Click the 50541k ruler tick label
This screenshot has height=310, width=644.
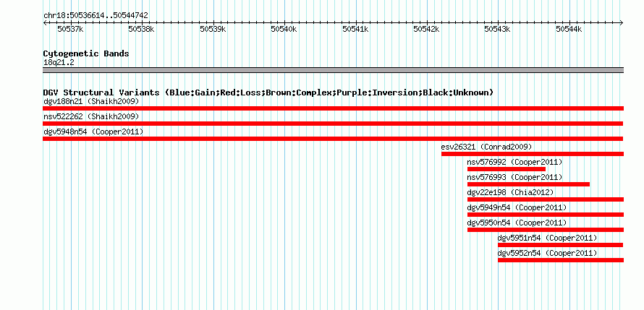point(355,29)
